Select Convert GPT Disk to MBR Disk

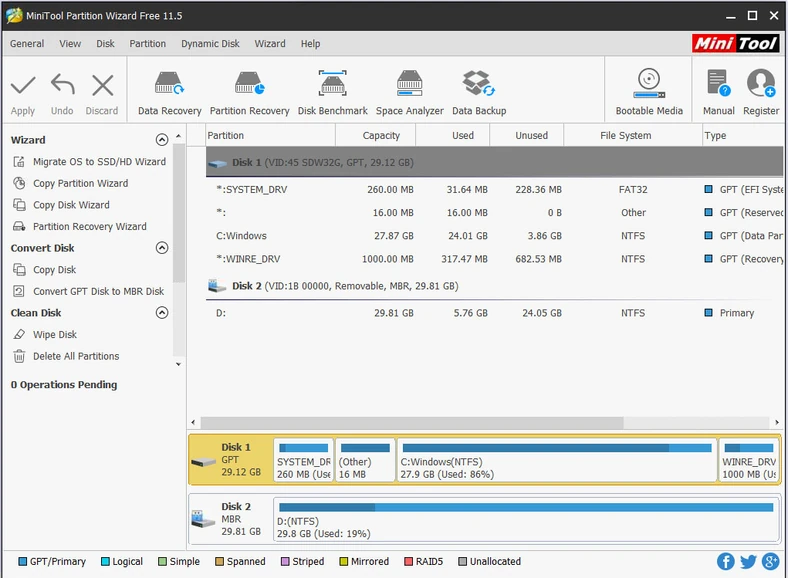tap(98, 292)
